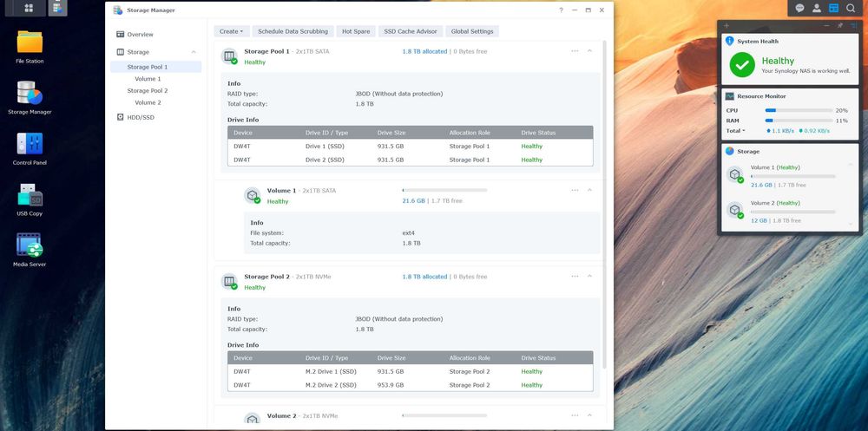This screenshot has height=431, width=868.
Task: Open Create dropdown menu
Action: [232, 31]
